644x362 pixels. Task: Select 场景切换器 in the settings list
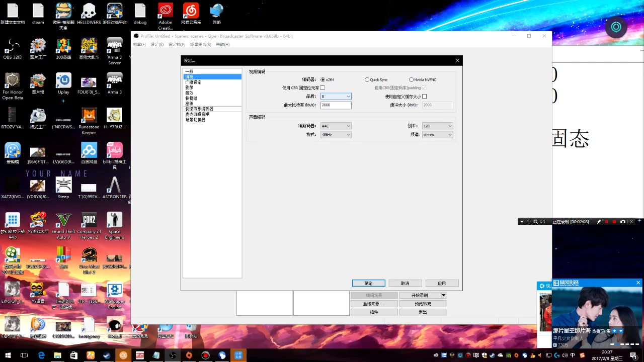click(212, 120)
